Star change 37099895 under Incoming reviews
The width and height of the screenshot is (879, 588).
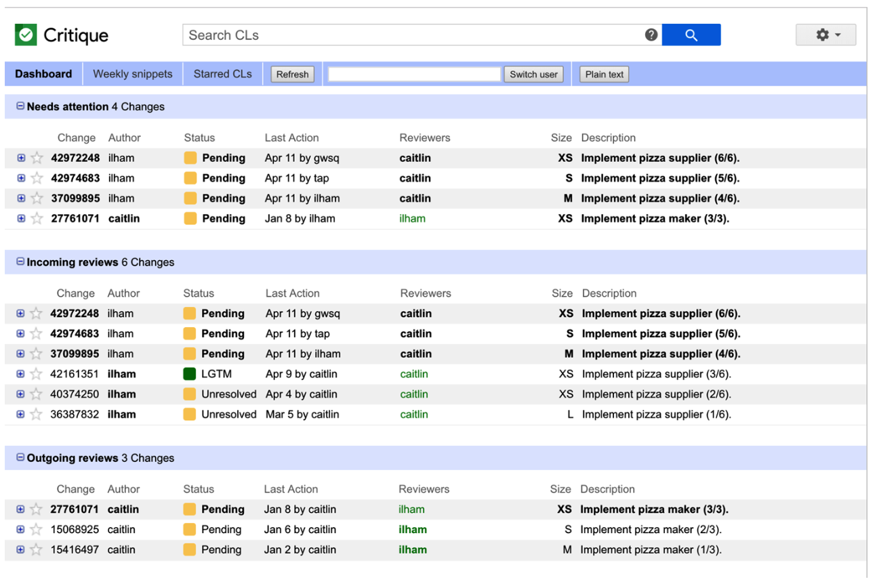(x=36, y=354)
